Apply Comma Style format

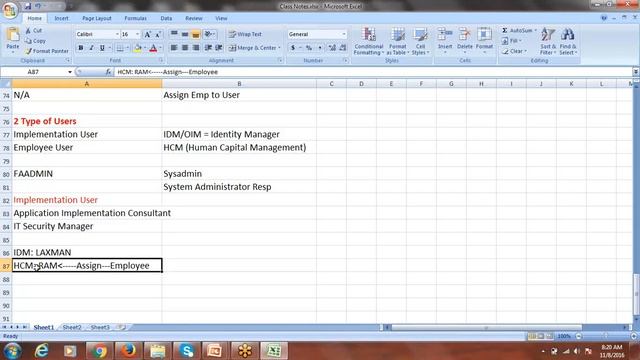(320, 48)
